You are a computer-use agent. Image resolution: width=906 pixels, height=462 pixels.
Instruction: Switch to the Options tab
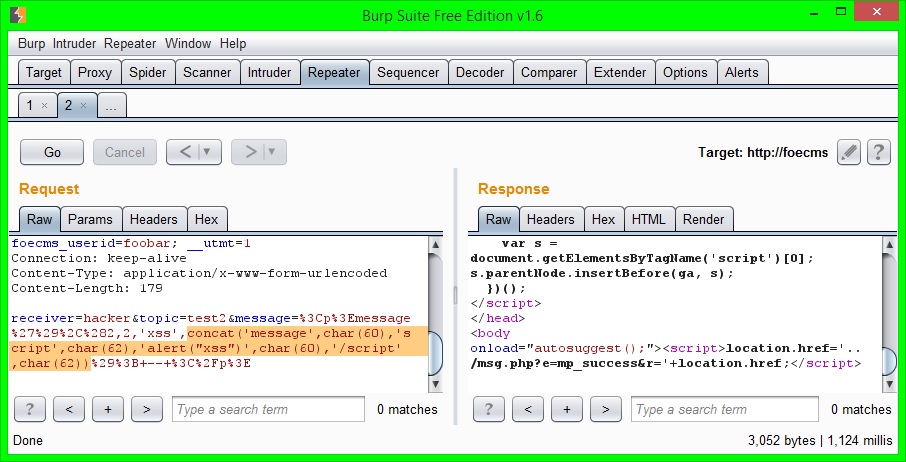685,73
